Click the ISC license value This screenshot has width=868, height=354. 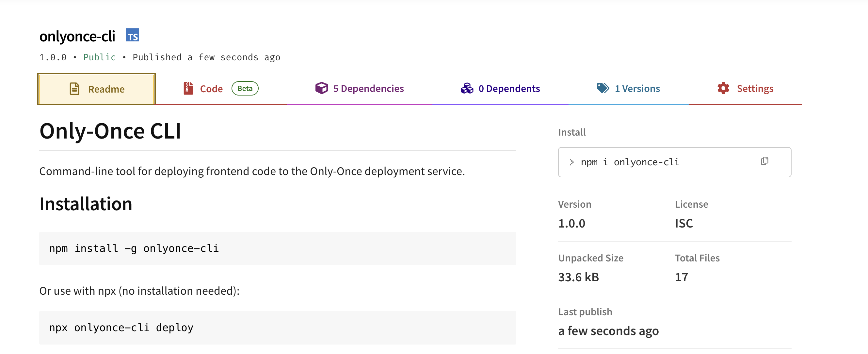click(x=683, y=223)
